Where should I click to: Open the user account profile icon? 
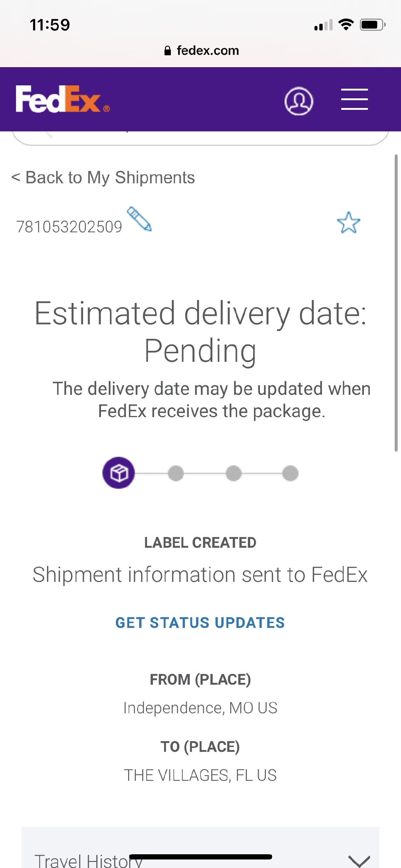299,101
